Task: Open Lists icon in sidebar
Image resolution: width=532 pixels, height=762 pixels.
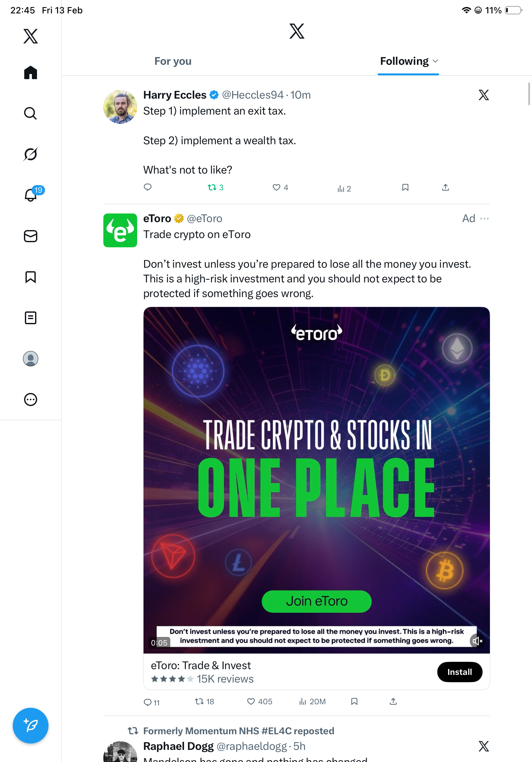Action: pos(30,317)
